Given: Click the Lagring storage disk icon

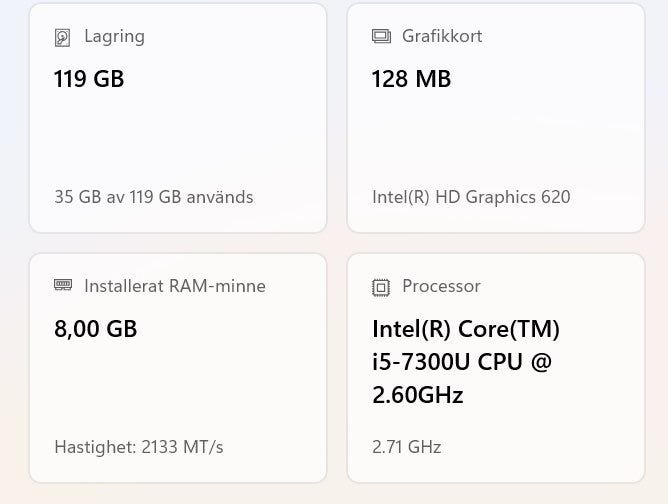Looking at the screenshot, I should click(x=63, y=37).
